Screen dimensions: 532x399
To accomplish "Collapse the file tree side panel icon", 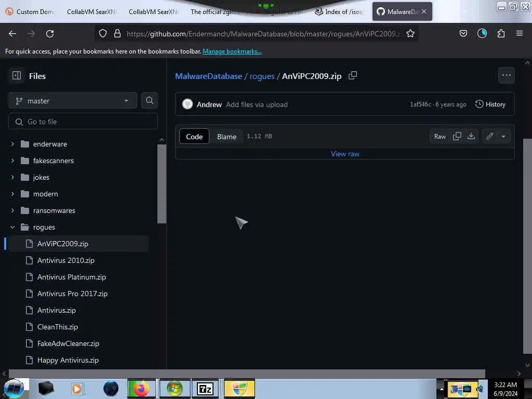I will (17, 75).
